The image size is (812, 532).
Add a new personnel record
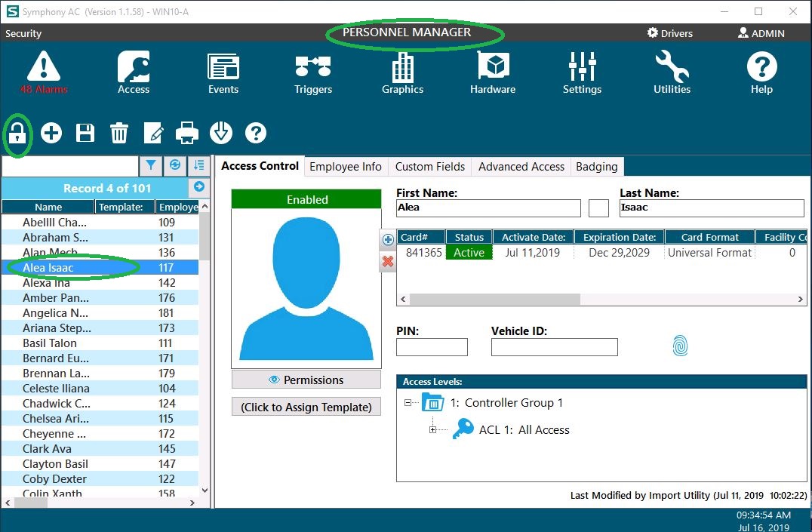coord(51,133)
